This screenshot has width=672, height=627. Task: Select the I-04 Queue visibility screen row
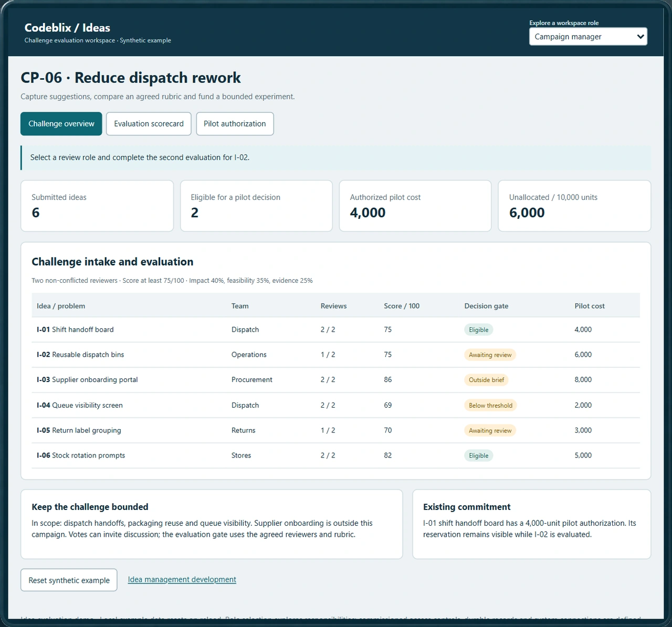click(335, 405)
